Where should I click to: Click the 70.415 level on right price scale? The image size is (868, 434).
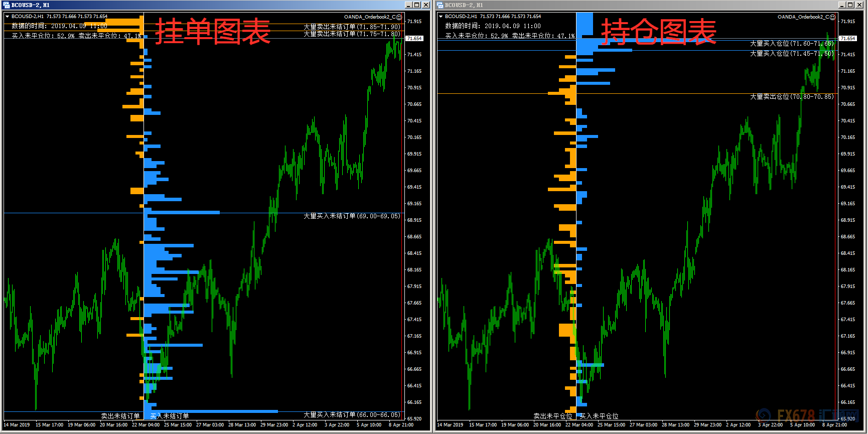(848, 121)
